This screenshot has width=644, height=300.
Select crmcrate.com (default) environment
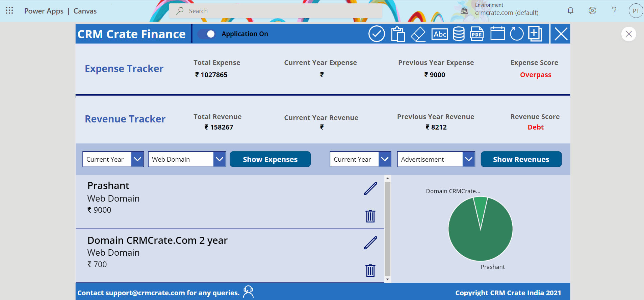pos(507,13)
